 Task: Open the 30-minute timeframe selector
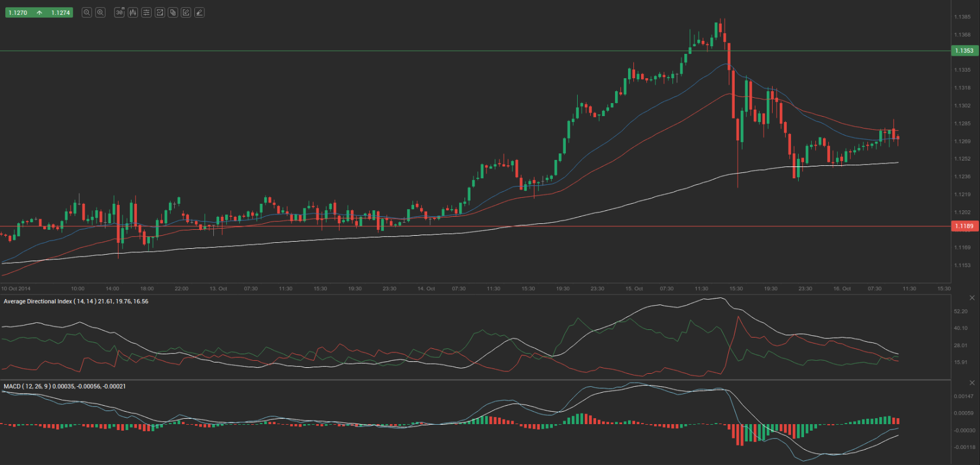pos(119,12)
